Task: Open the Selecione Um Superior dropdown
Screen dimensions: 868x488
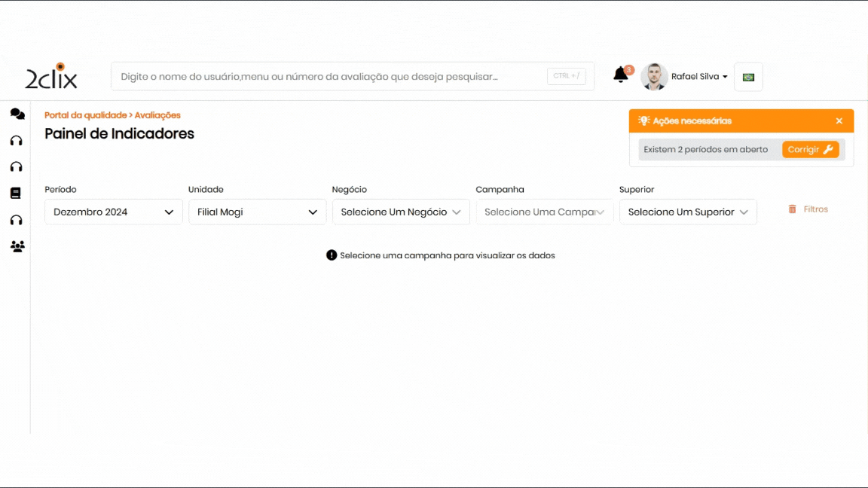Action: (688, 212)
